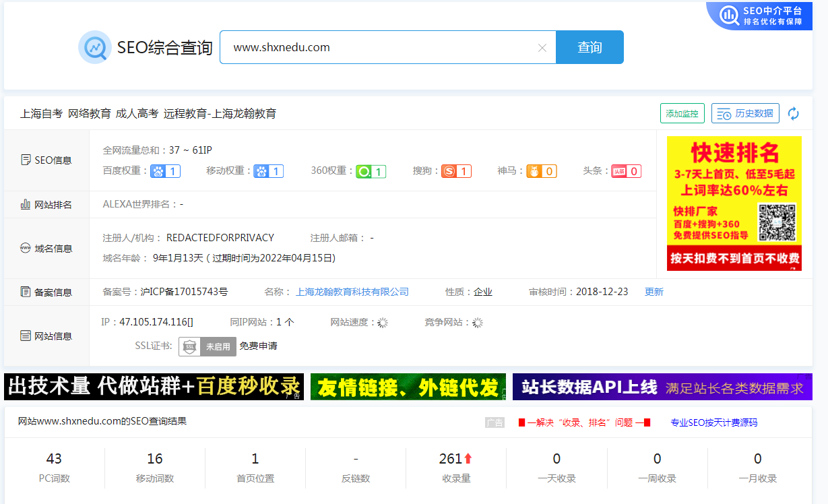The width and height of the screenshot is (828, 504).
Task: Click the 头条 weight badge icon
Action: (619, 171)
